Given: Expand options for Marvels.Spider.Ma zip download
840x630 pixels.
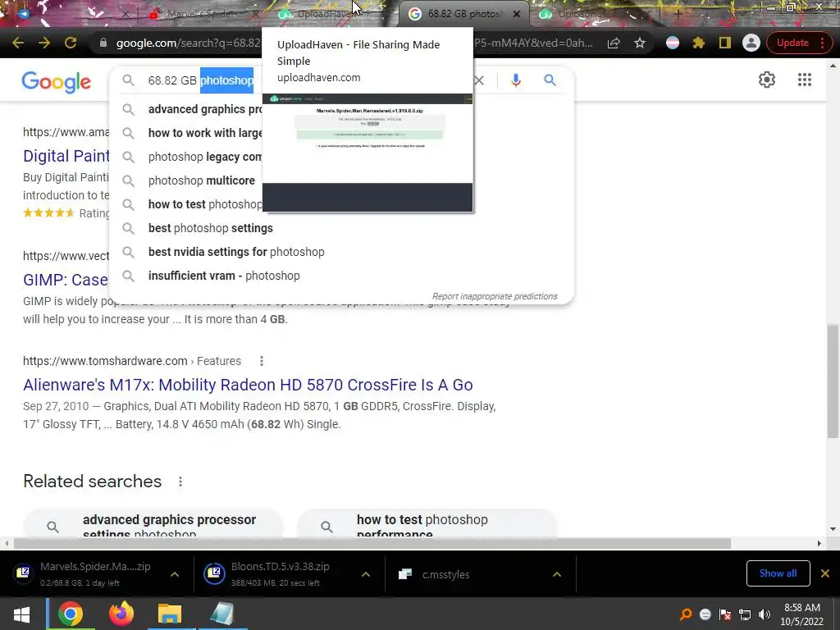Looking at the screenshot, I should 175,574.
